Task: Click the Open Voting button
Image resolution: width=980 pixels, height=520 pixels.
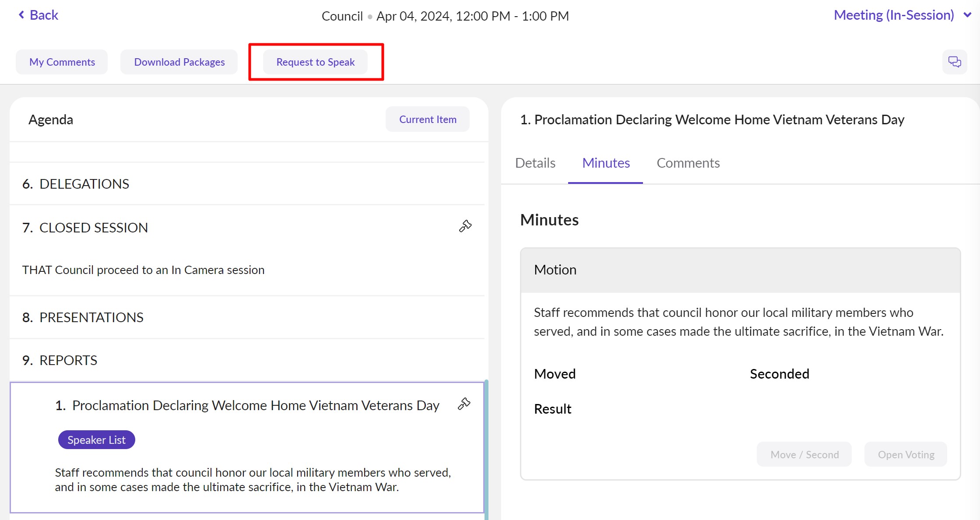Action: coord(906,454)
